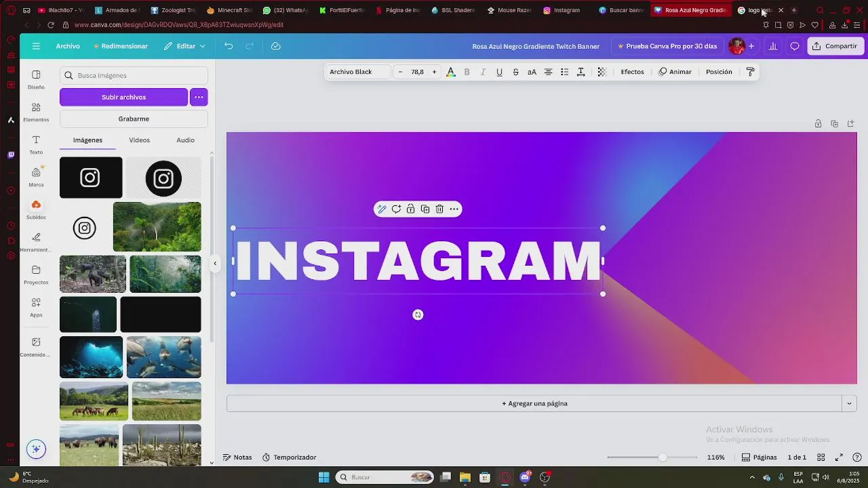This screenshot has width=868, height=488.
Task: Switch to Imágenes tab
Action: coord(87,140)
